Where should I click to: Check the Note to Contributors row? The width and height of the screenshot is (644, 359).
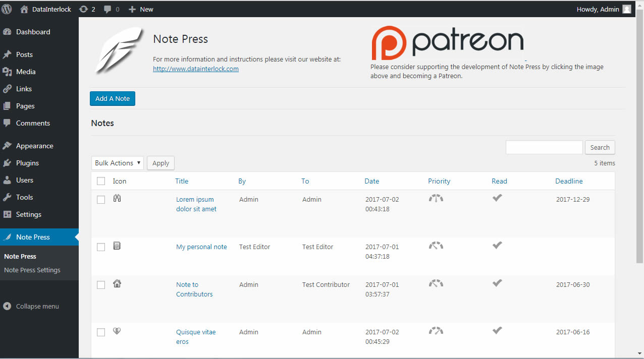click(x=101, y=285)
